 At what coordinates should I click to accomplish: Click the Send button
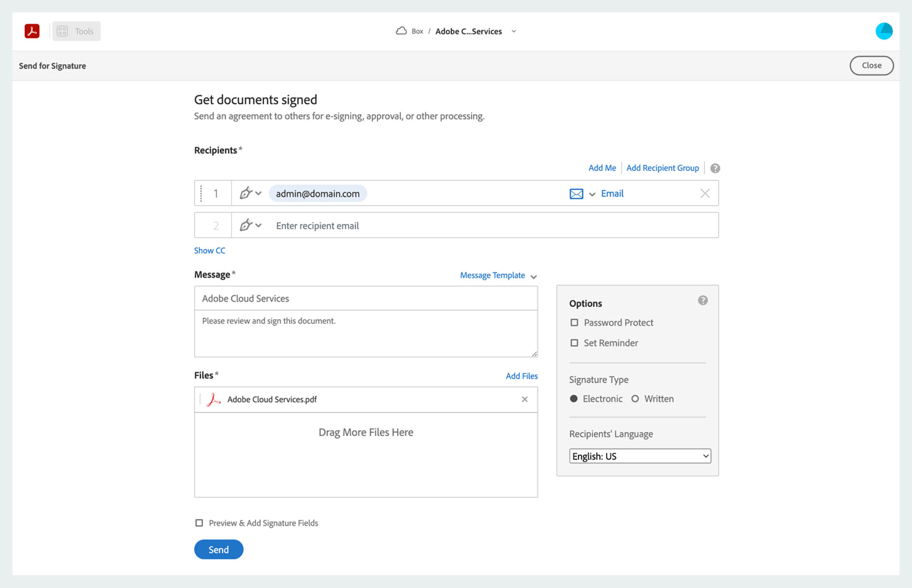[218, 550]
